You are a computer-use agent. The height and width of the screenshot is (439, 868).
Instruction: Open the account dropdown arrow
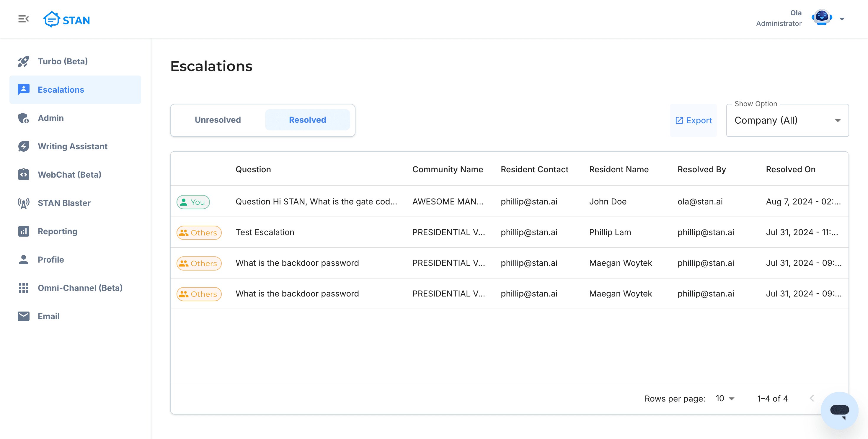pos(842,19)
